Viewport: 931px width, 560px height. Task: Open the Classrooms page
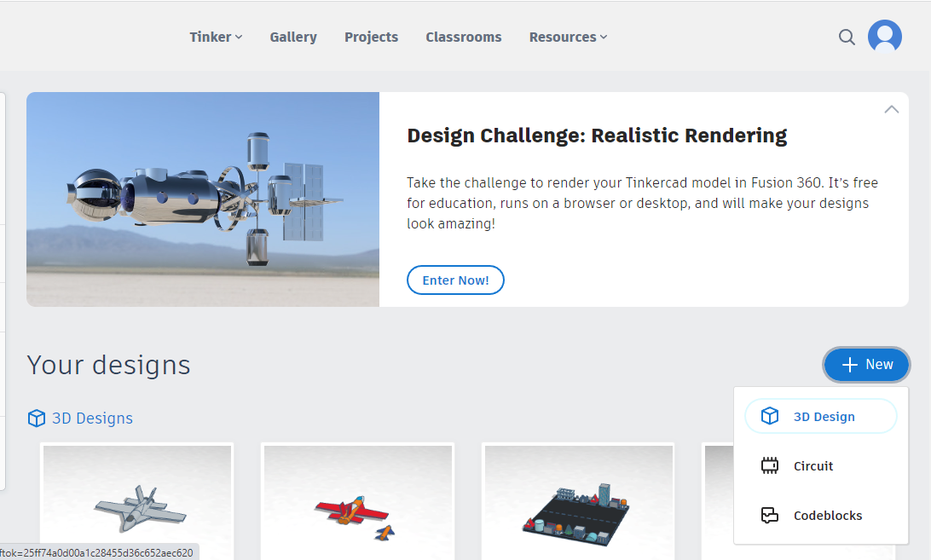click(464, 37)
